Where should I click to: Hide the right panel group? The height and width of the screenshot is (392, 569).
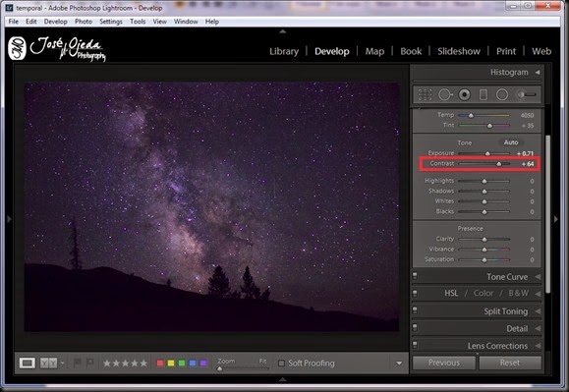pyautogui.click(x=555, y=219)
